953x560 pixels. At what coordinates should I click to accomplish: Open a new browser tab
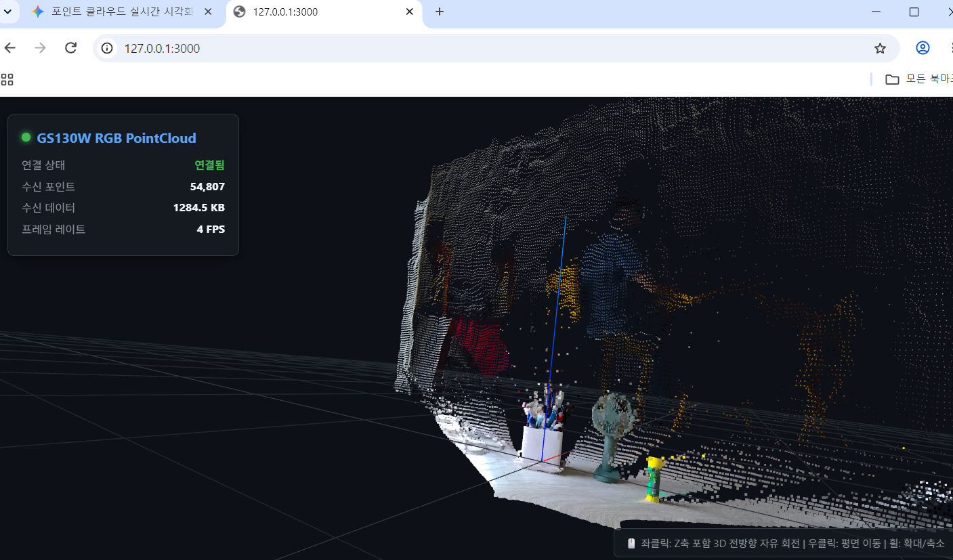(440, 12)
